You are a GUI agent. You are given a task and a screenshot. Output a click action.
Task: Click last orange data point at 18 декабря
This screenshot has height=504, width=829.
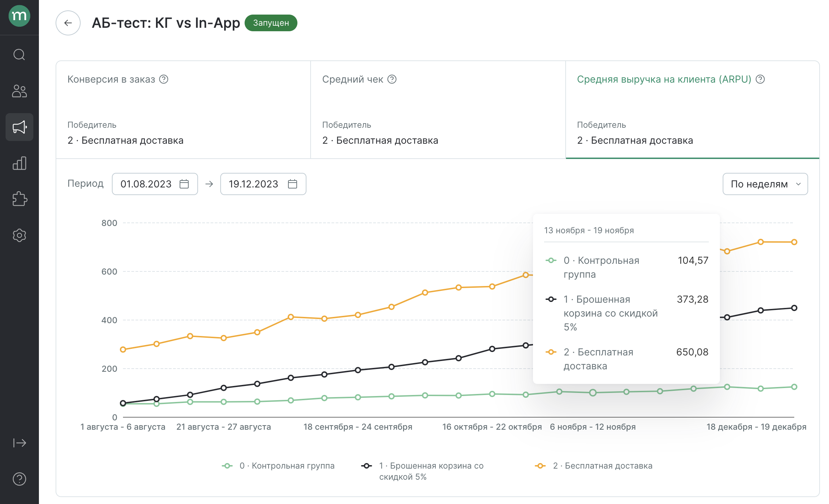(794, 242)
